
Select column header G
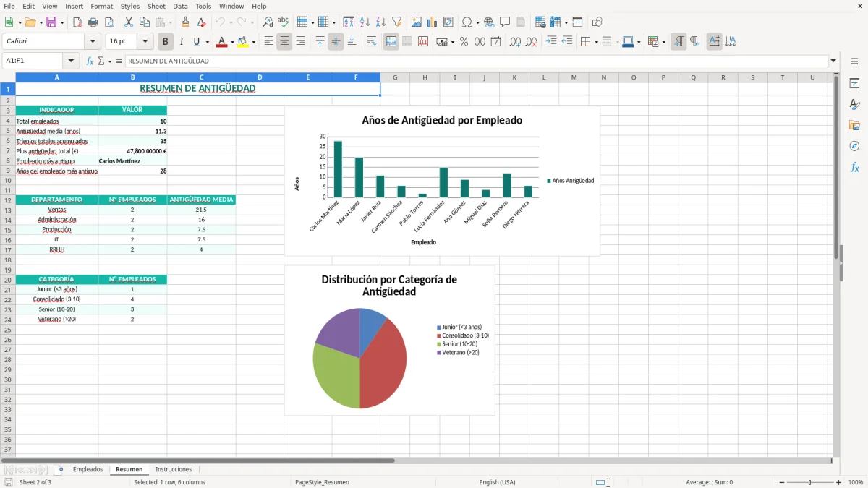(x=395, y=77)
